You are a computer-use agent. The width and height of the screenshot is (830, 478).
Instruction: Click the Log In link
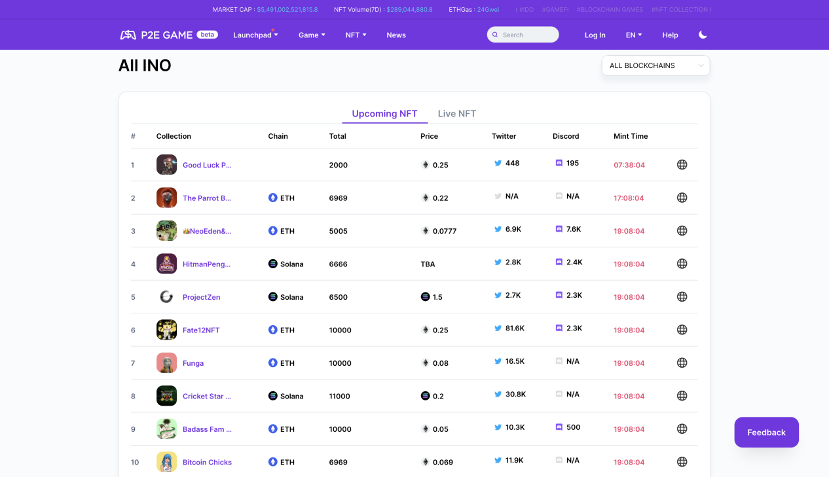(594, 35)
